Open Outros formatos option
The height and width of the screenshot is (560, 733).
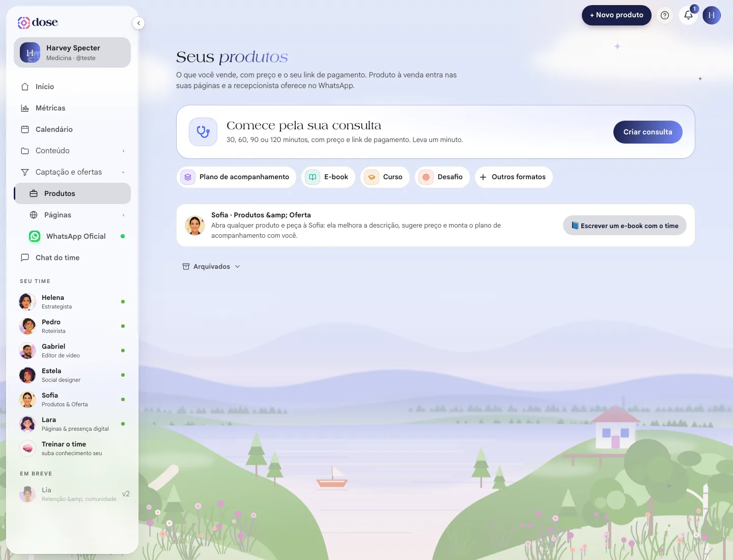pyautogui.click(x=514, y=177)
